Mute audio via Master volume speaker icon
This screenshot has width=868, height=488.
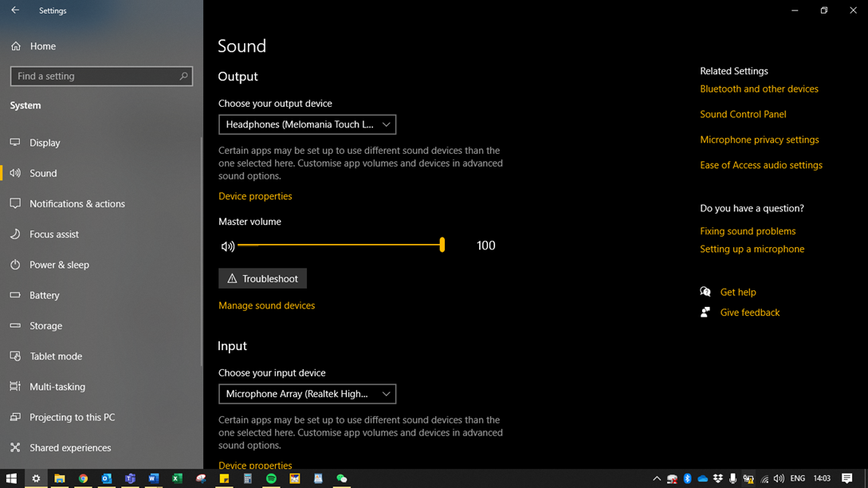click(x=228, y=246)
